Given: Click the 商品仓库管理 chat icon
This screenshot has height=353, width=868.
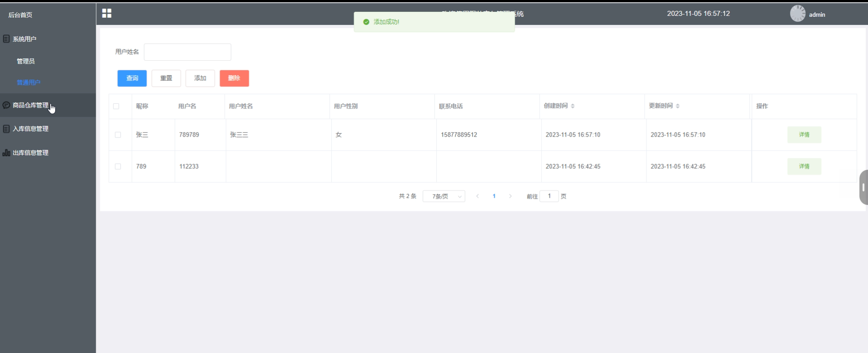Looking at the screenshot, I should click(6, 105).
